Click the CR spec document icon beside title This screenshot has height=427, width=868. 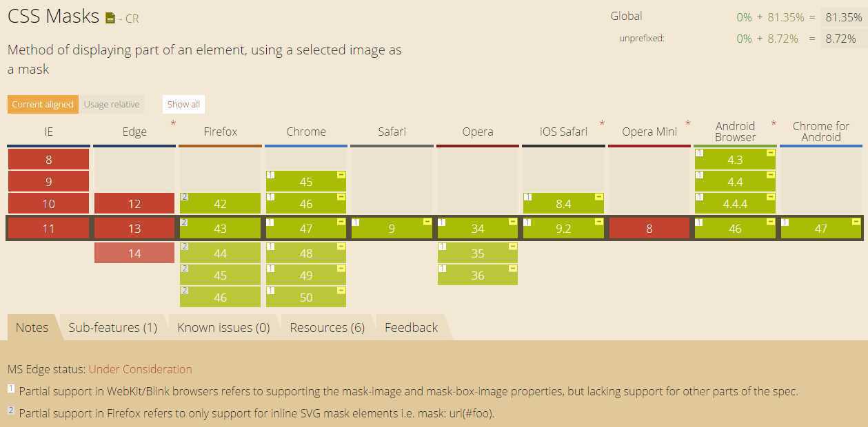pos(110,19)
